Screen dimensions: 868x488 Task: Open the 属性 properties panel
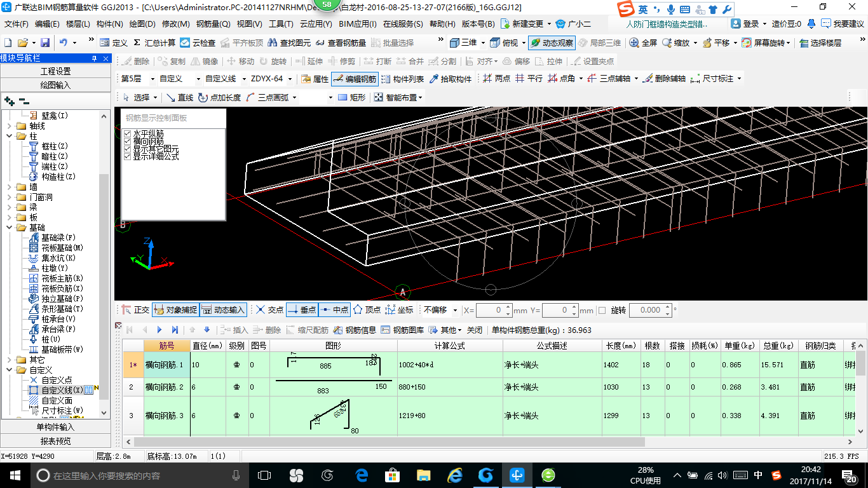[x=315, y=79]
